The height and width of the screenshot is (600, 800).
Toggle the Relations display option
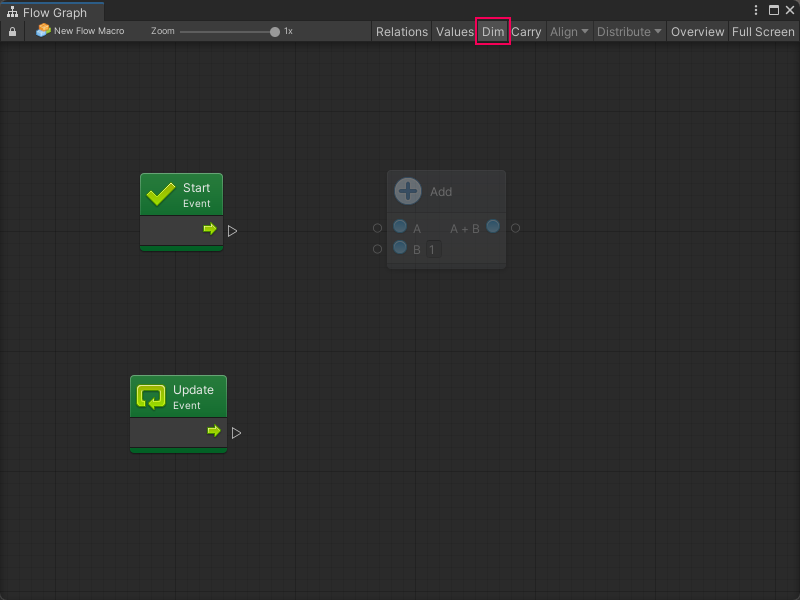402,32
